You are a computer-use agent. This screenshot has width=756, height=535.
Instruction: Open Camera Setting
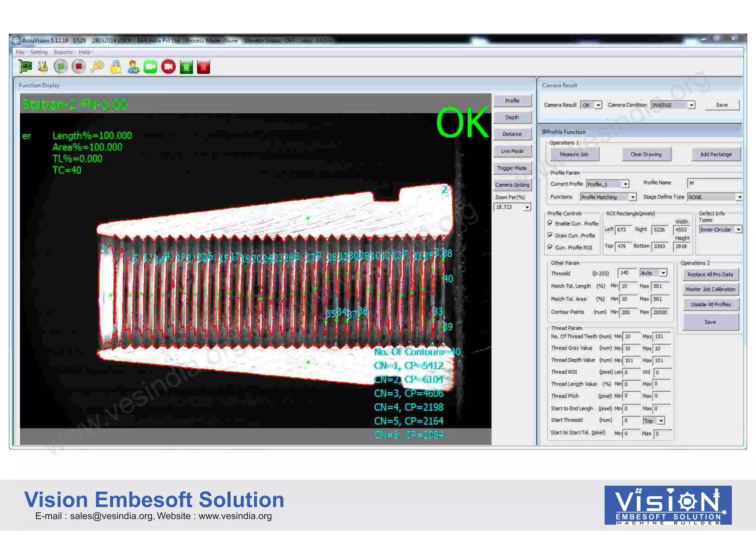click(x=512, y=185)
